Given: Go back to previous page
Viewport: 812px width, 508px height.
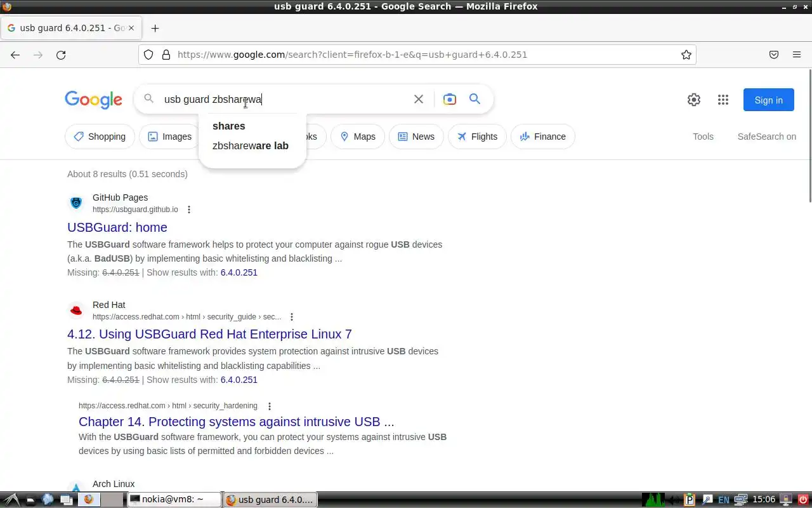Looking at the screenshot, I should tap(15, 55).
